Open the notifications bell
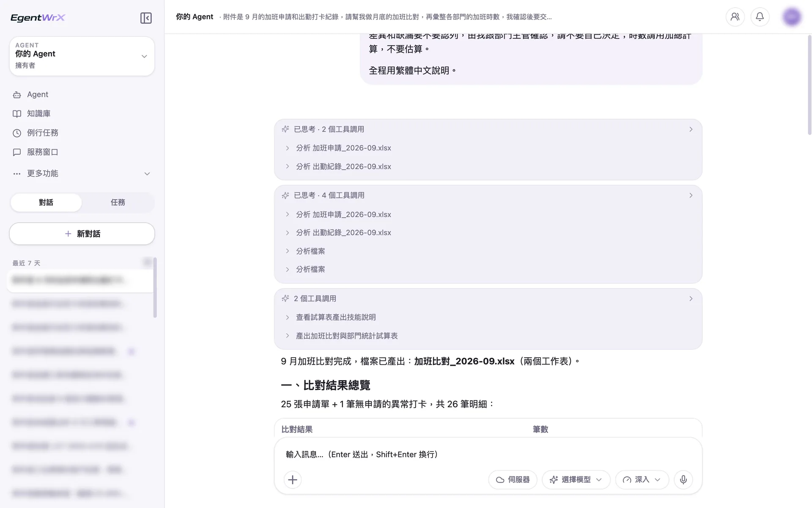Screen dimensions: 812x508 760,17
